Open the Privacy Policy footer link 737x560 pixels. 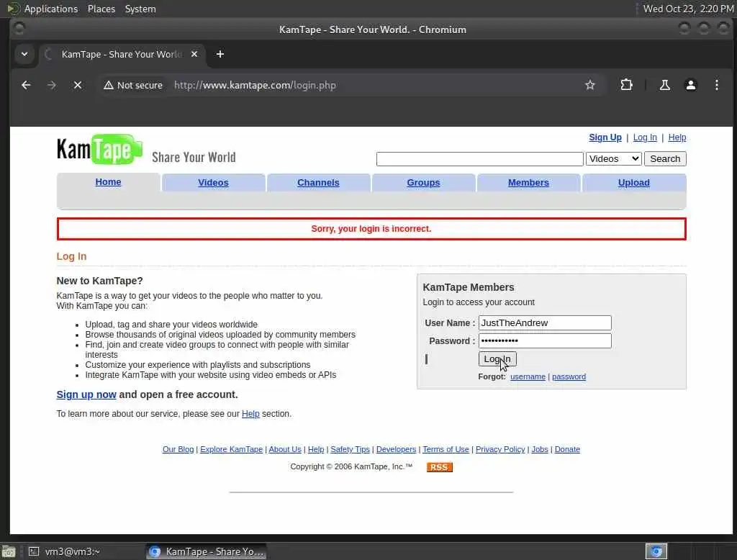(500, 449)
